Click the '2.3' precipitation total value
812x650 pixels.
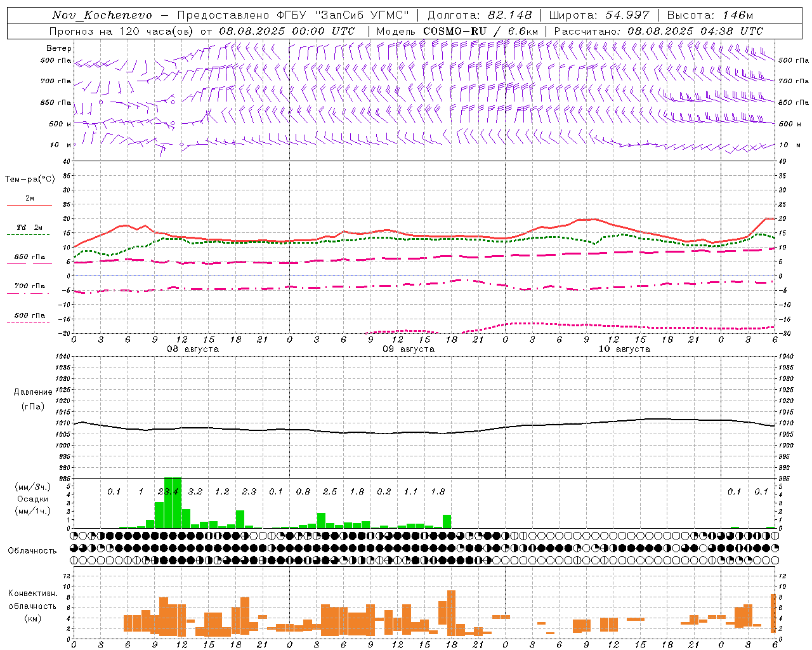tap(249, 492)
